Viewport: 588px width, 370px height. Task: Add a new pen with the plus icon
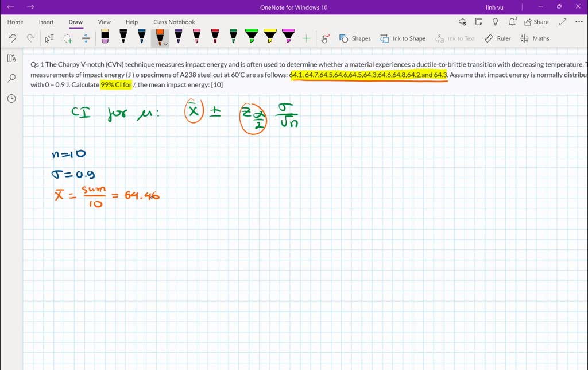pos(306,38)
